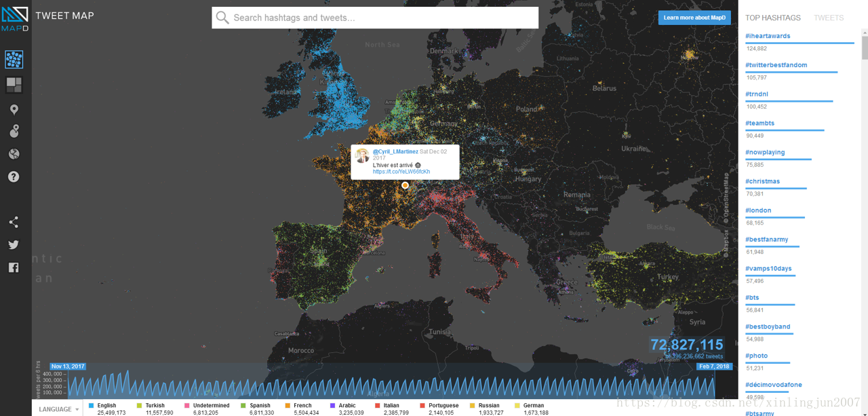Click the Spanish green color swatch
Image resolution: width=868 pixels, height=416 pixels.
(x=243, y=406)
